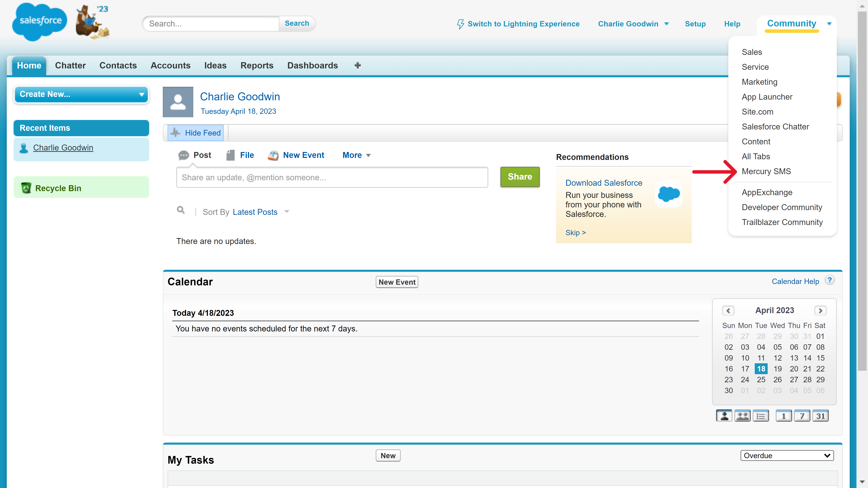This screenshot has width=868, height=488.
Task: Click the feed pulse icon beside Hide Feed
Action: coord(175,133)
